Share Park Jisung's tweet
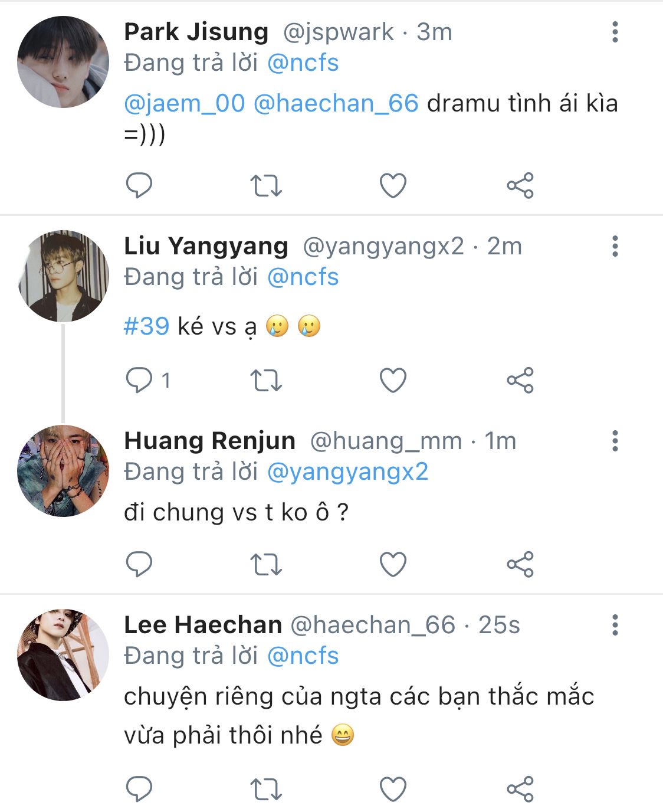663x812 pixels. (520, 186)
